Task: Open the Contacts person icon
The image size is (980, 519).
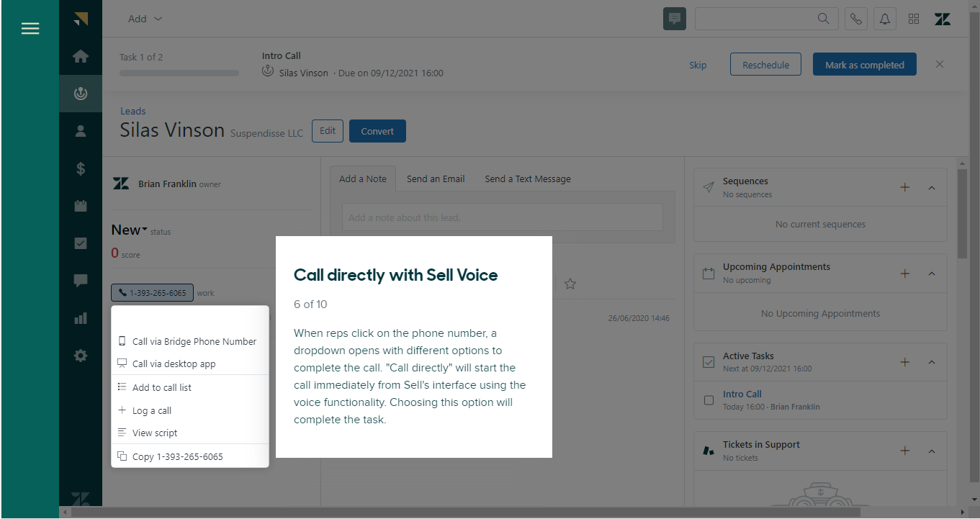Action: 81,131
